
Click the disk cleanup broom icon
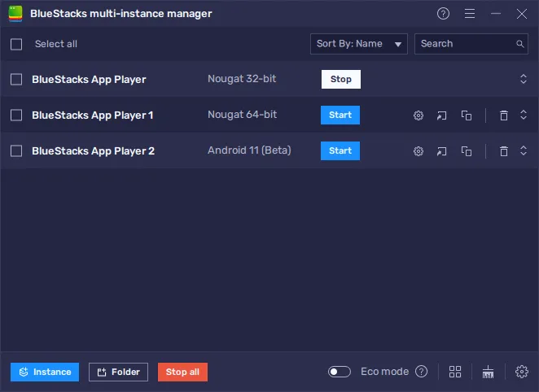click(x=489, y=372)
